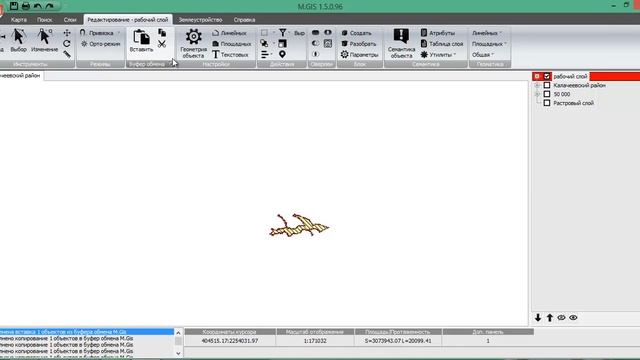Uncheck the рабочий слой layer checkbox

[547, 76]
